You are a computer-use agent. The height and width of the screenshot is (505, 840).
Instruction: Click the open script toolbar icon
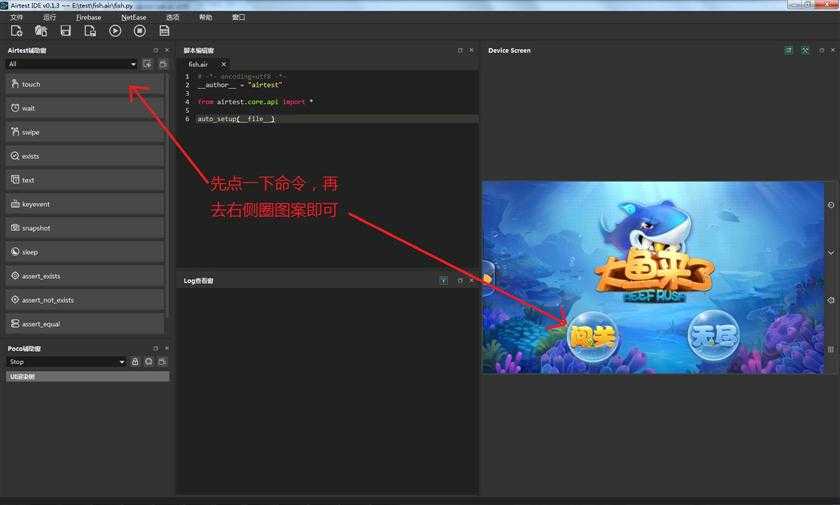tap(41, 31)
